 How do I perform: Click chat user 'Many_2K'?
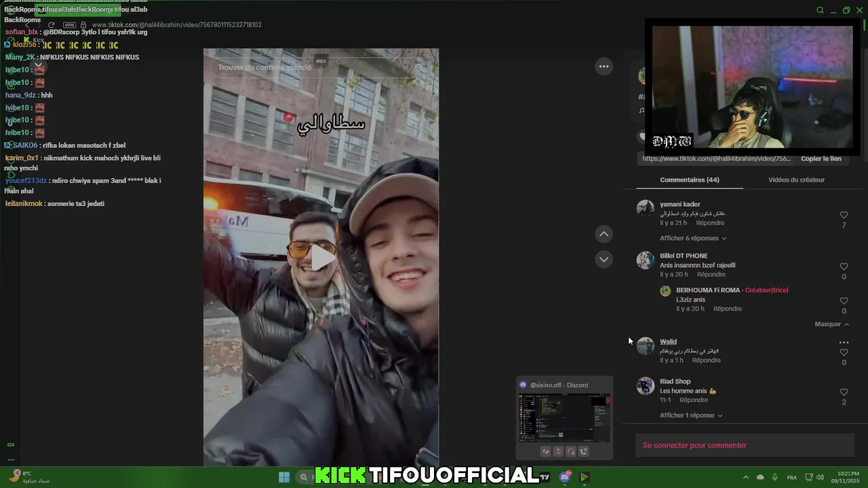coord(20,57)
